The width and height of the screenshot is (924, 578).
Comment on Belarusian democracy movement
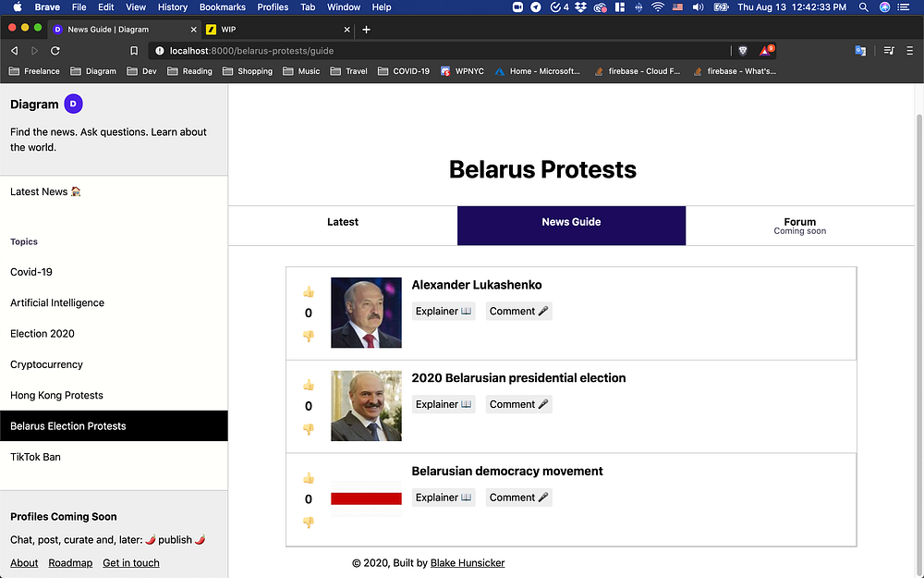point(518,498)
